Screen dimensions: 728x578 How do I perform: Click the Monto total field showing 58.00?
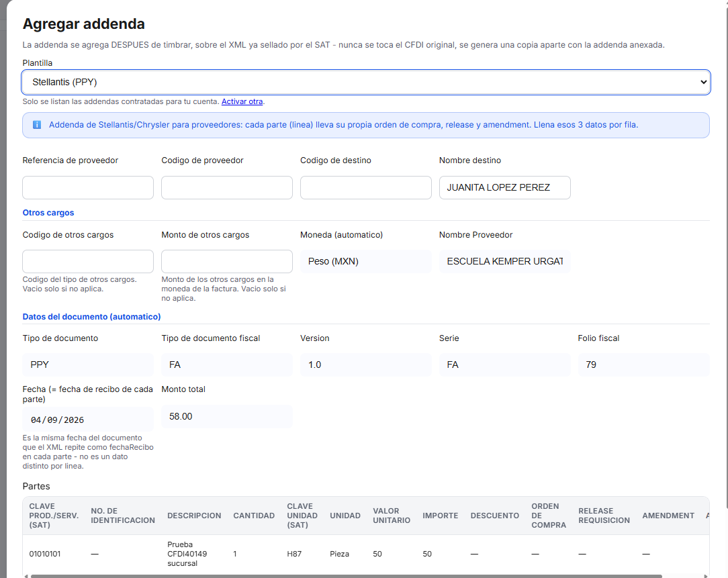click(226, 416)
